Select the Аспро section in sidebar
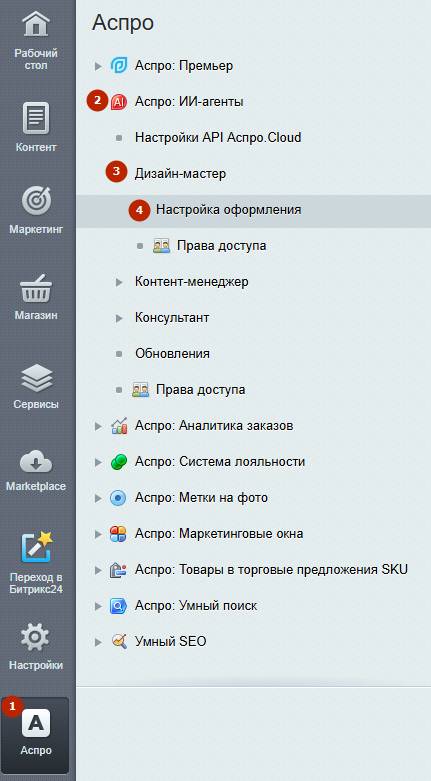Viewport: 431px width, 781px height. pos(35,735)
